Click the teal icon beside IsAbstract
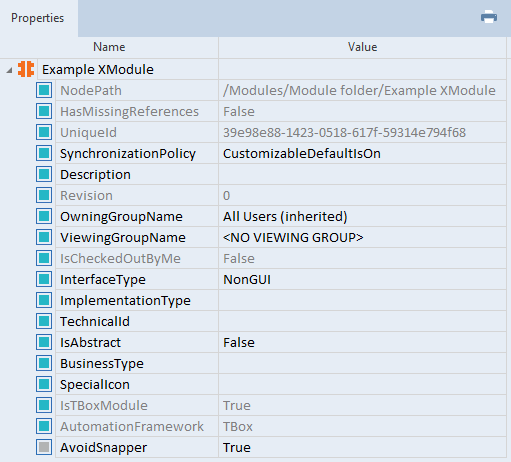511x462 pixels. (44, 342)
